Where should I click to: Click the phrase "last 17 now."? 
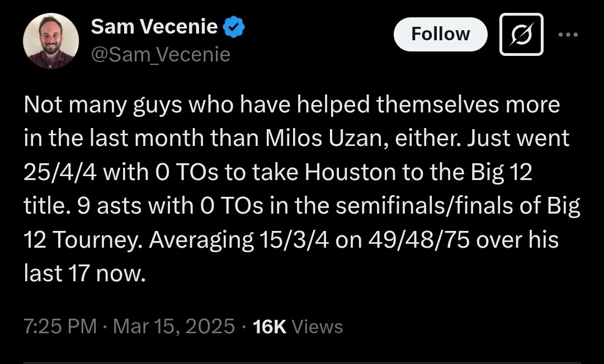point(85,273)
